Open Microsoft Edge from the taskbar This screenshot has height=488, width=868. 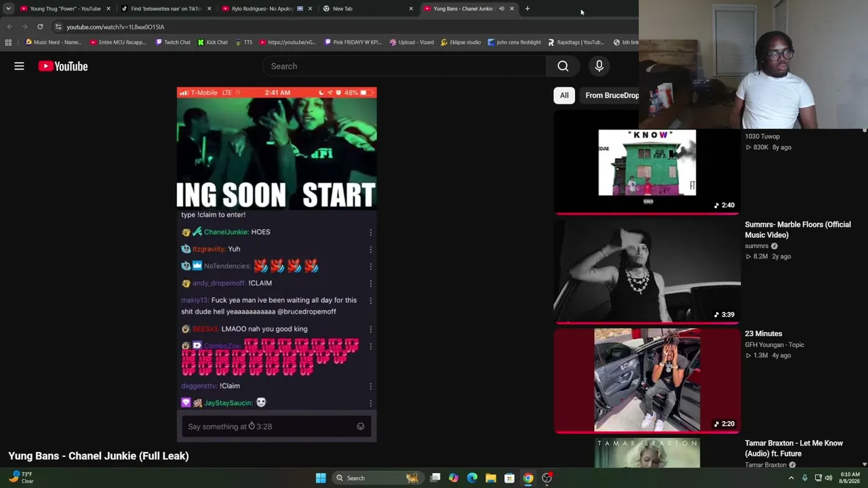coord(472,478)
